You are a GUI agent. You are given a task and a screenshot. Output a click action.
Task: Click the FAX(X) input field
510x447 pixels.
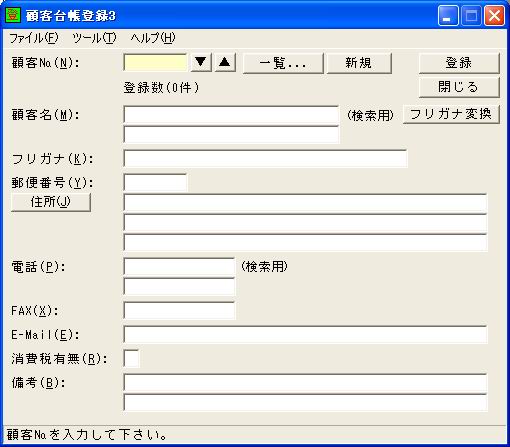coord(179,311)
